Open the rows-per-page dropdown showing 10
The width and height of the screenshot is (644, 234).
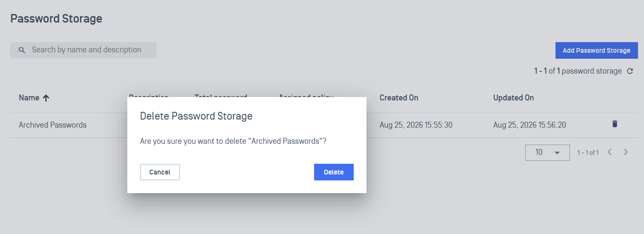point(547,152)
